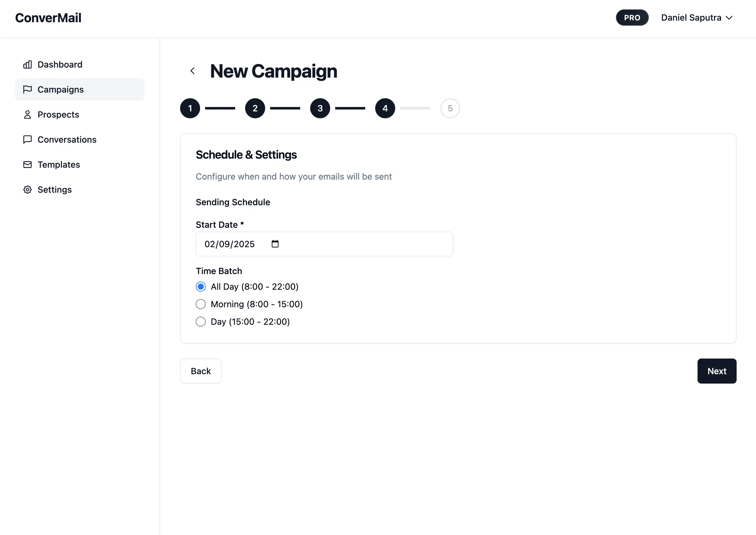
Task: Click the Templates envelope icon
Action: pos(27,165)
